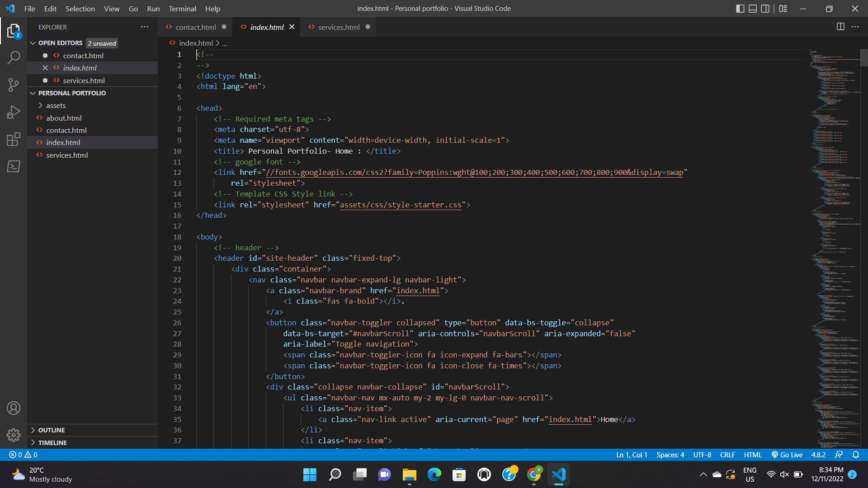Open the Search view in the Activity Bar
Viewport: 868px width, 488px height.
pos(14,57)
